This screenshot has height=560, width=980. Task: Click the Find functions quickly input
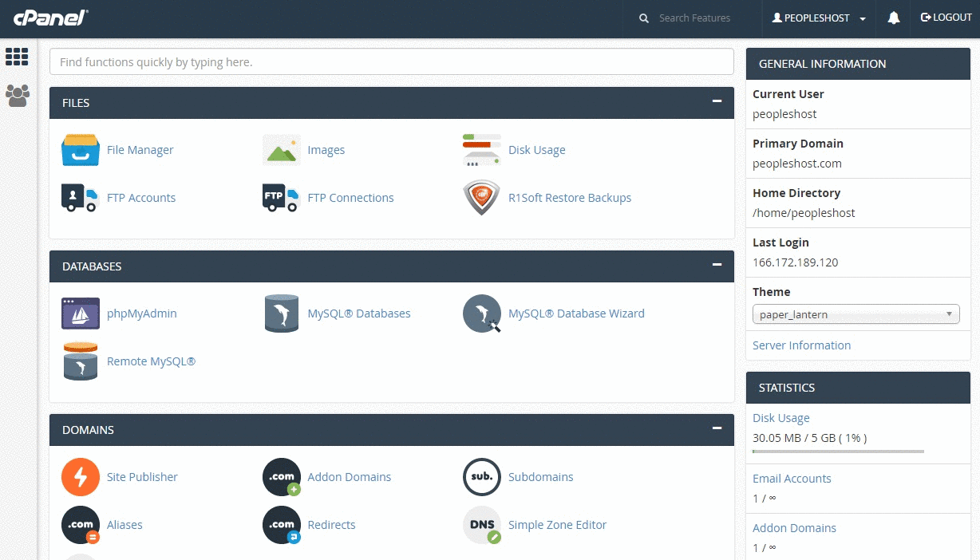pos(392,61)
